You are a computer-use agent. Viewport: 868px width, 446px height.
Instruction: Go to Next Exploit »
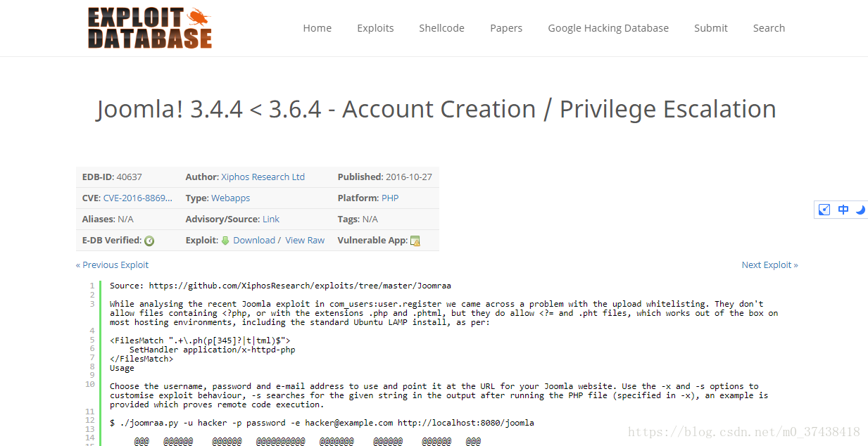[770, 265]
